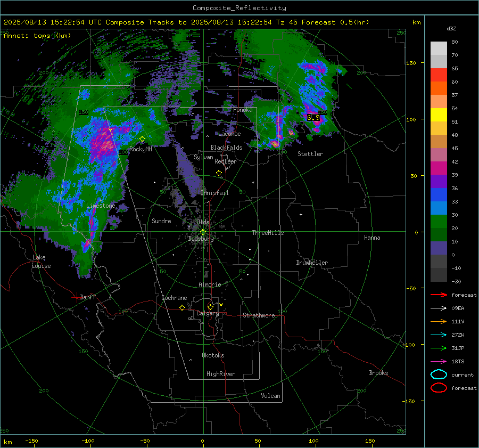479x448 pixels.
Task: Click the Brooks town label
Action: pyautogui.click(x=378, y=373)
